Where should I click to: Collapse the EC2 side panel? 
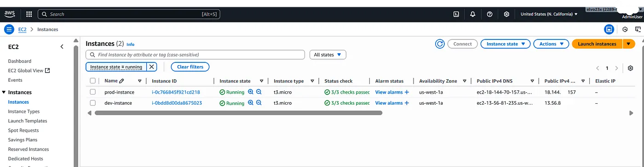click(x=62, y=47)
